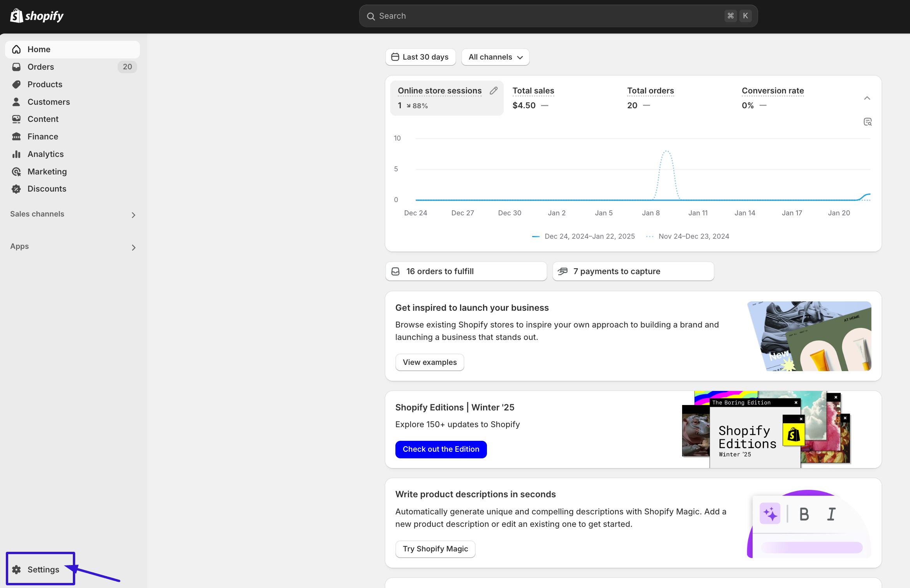The image size is (910, 588).
Task: Click the 88% sessions change value
Action: (417, 106)
